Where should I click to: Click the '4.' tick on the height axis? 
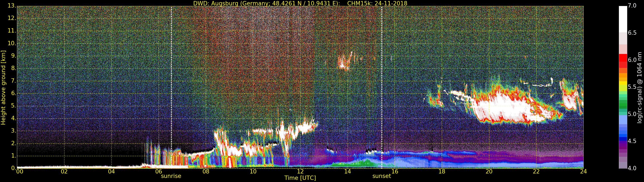pos(13,118)
